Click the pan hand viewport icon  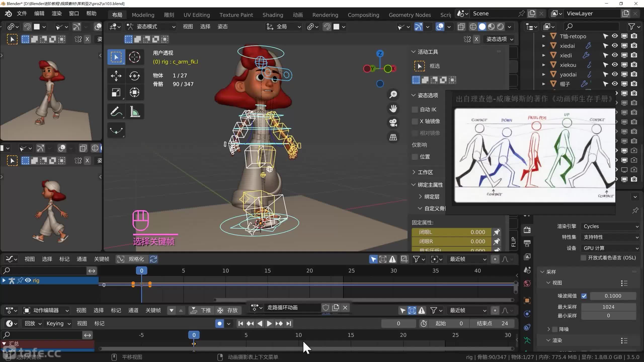pos(393,109)
